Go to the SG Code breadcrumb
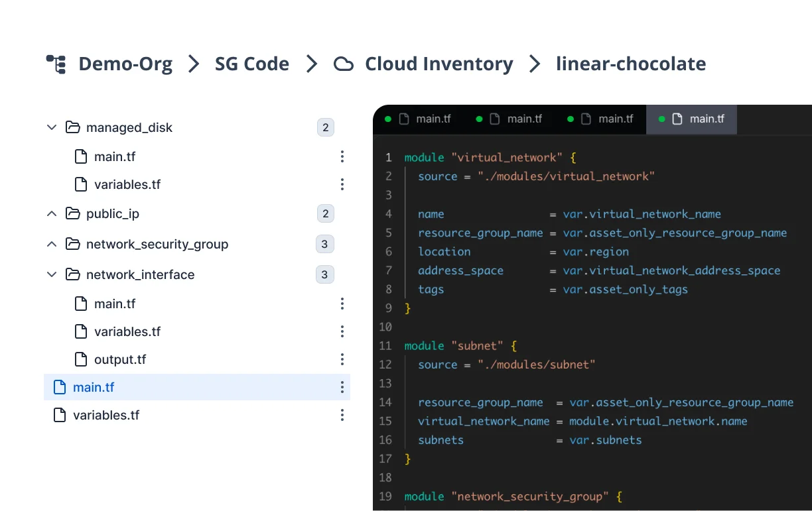 click(x=252, y=64)
